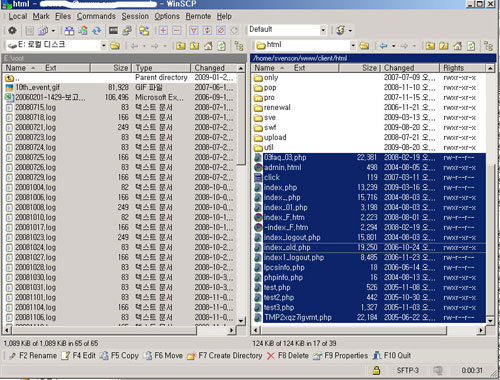Open the Preferences gear icon
The width and height of the screenshot is (500, 380).
[x=12, y=31]
